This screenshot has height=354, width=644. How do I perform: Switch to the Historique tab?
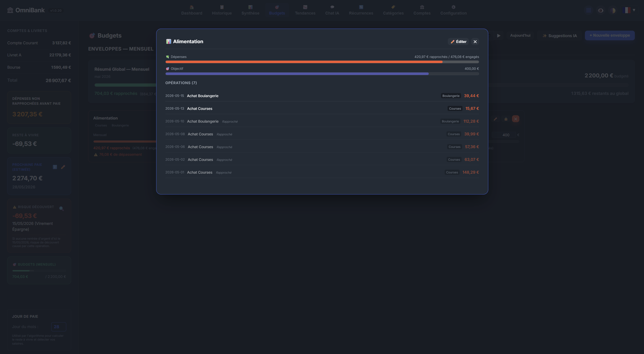(x=222, y=10)
